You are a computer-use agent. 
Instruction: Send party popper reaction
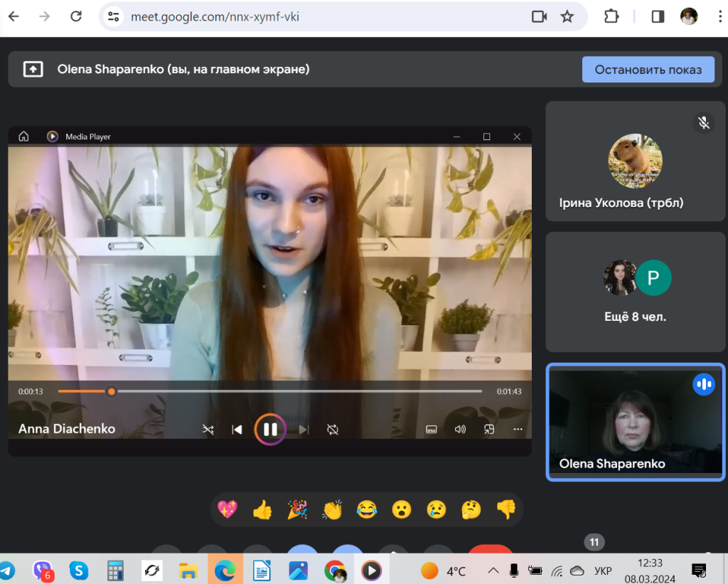(297, 509)
